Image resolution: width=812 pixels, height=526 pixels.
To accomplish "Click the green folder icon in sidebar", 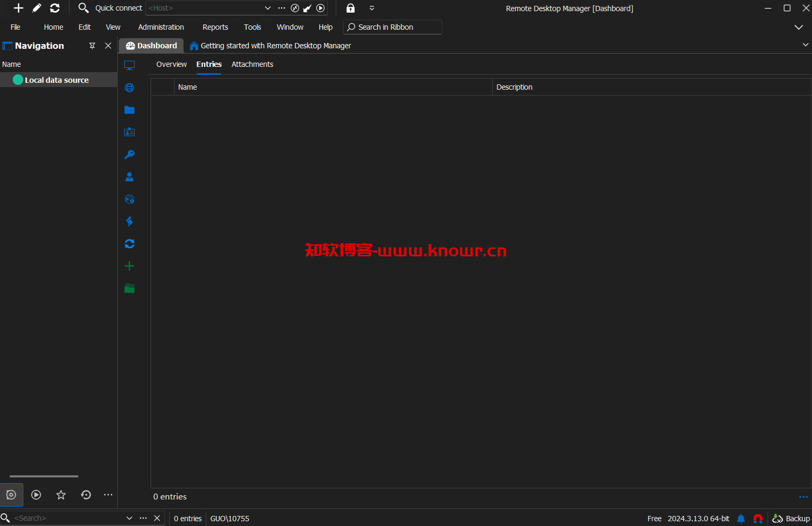I will 129,288.
